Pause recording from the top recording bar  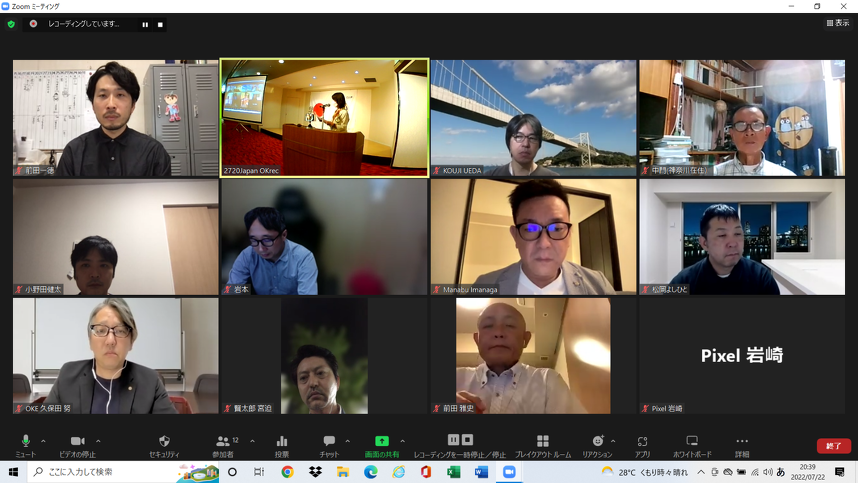pos(145,24)
